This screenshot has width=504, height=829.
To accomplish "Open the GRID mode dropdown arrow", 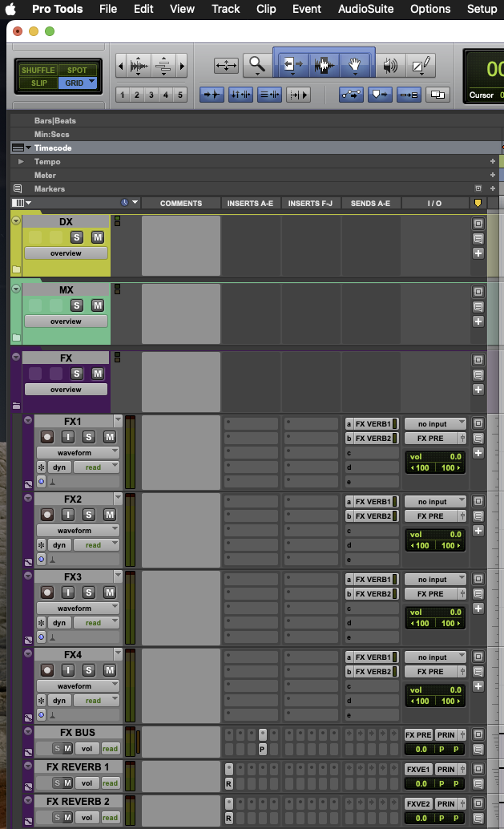I will [92, 82].
